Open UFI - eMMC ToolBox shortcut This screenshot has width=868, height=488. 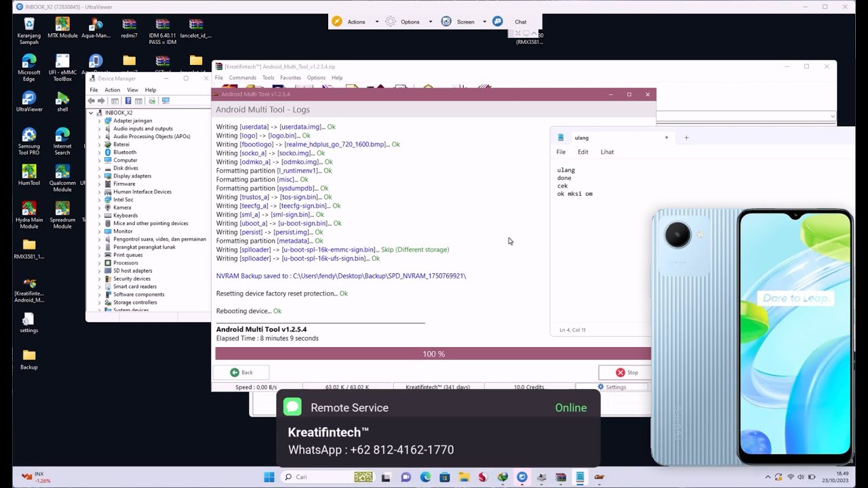click(62, 68)
